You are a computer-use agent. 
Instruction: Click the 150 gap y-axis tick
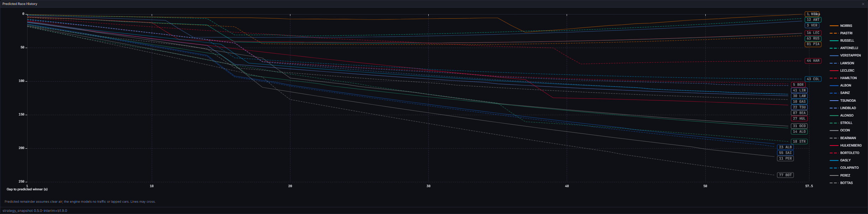coord(21,114)
